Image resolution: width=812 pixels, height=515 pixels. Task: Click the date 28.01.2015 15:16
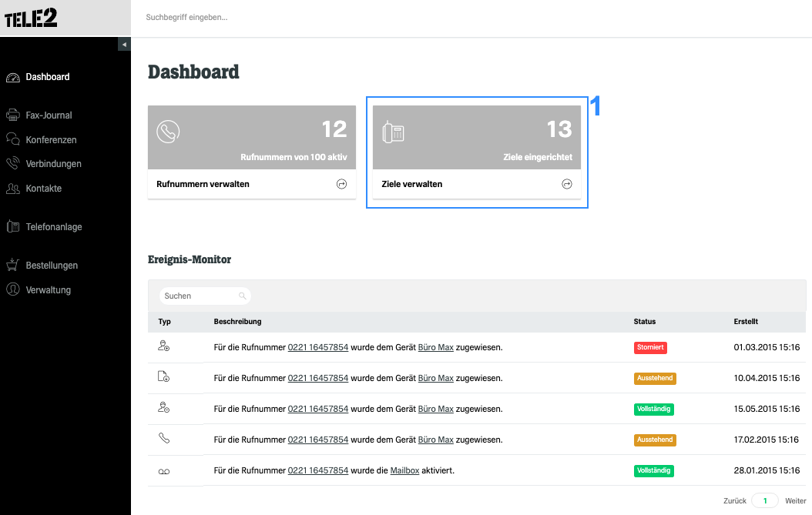pos(767,470)
